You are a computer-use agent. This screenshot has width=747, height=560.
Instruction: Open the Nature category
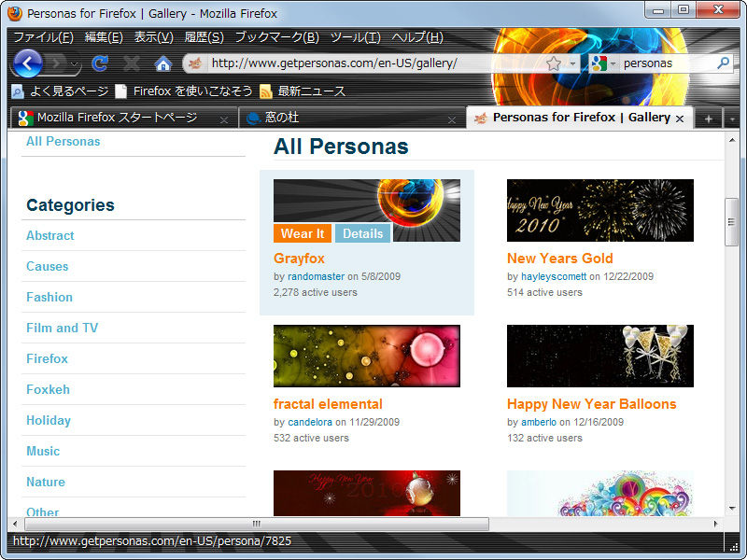coord(46,482)
